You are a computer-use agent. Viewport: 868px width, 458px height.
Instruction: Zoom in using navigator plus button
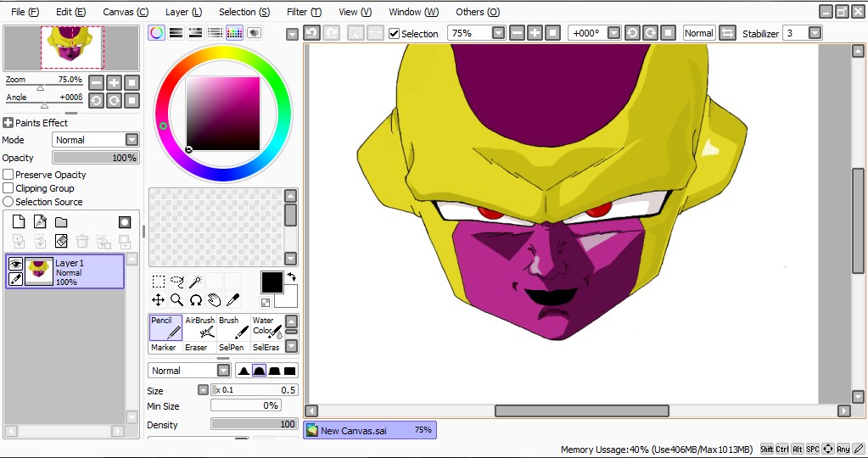pos(114,83)
